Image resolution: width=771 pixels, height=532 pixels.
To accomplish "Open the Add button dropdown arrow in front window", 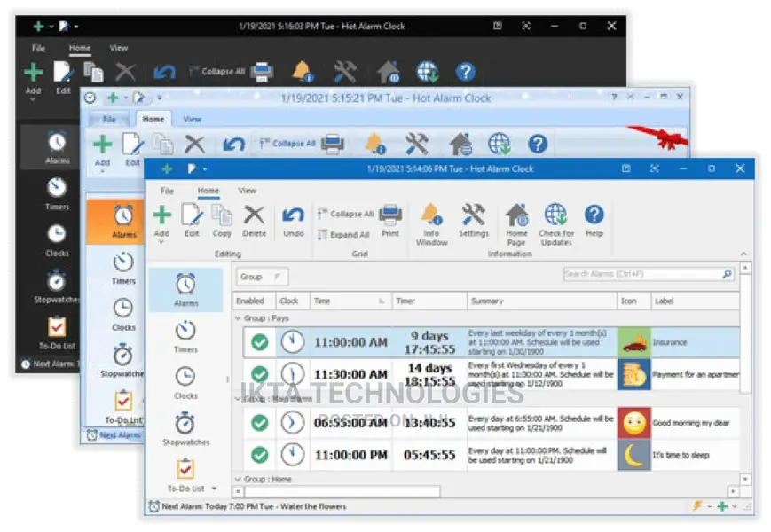I will coord(161,242).
